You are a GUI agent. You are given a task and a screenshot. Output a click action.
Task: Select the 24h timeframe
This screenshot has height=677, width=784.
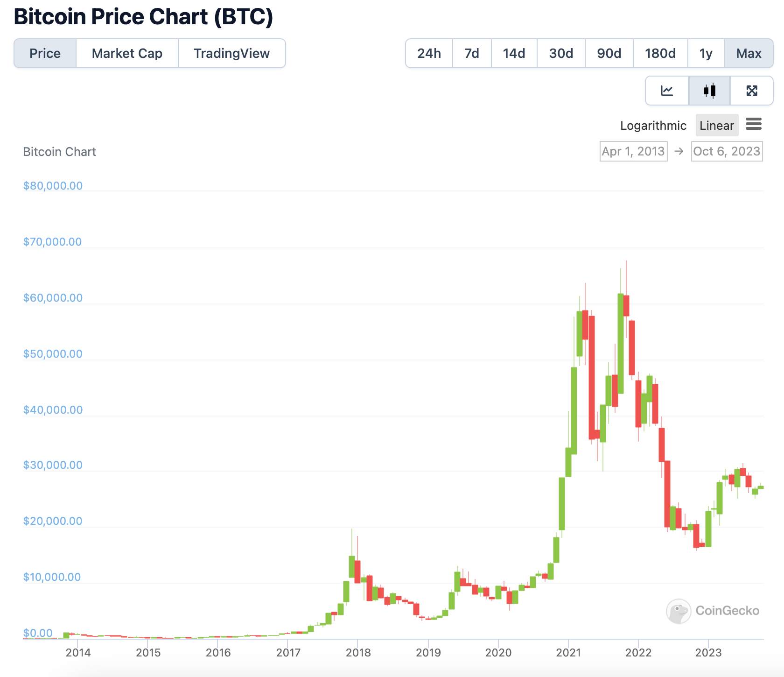pyautogui.click(x=428, y=53)
